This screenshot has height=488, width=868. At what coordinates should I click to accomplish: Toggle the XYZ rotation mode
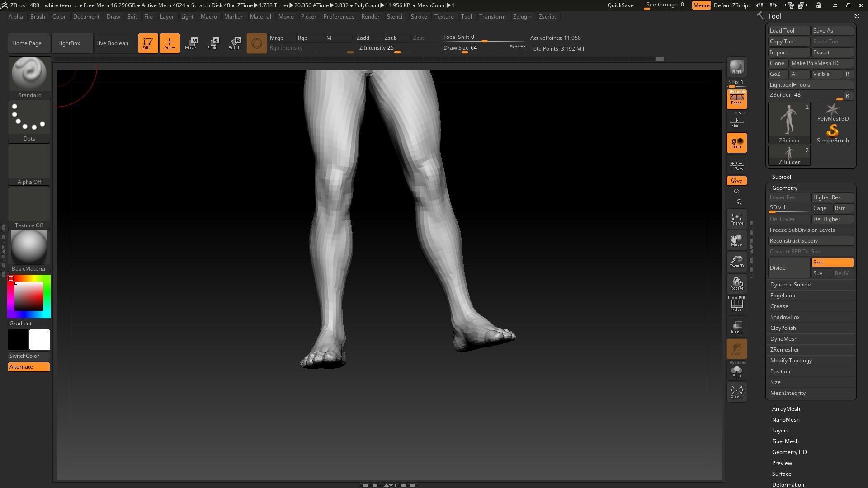[x=736, y=181]
